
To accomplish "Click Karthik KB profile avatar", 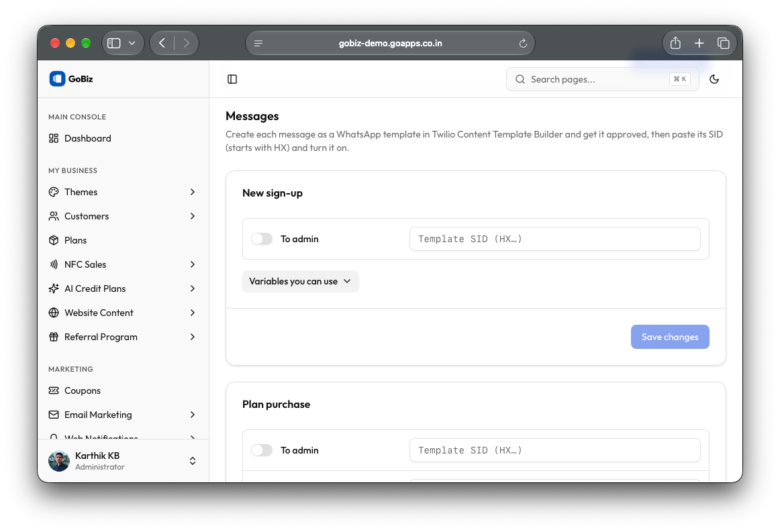I will click(x=59, y=461).
